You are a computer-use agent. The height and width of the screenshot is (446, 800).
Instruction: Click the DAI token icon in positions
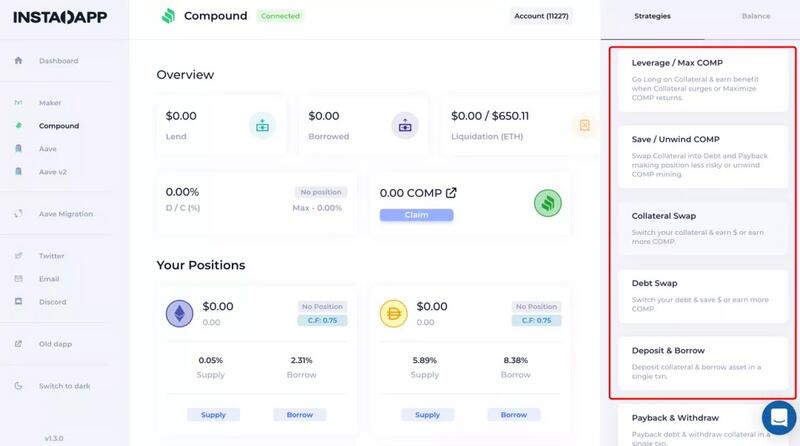[x=394, y=313]
